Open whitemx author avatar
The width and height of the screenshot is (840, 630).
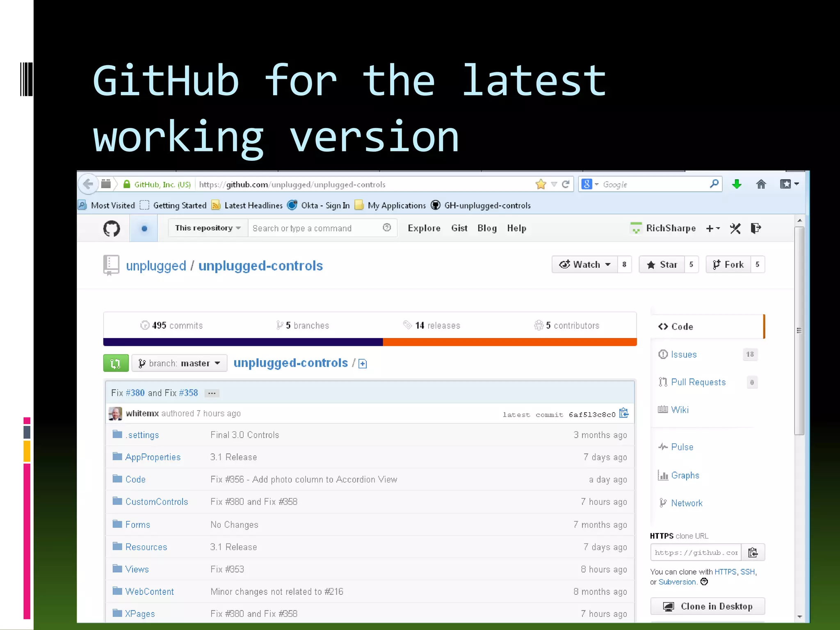click(115, 413)
